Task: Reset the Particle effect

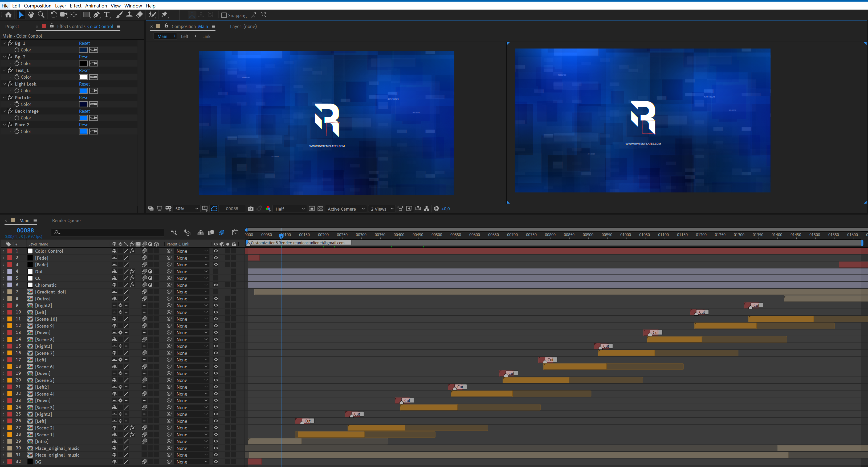Action: [84, 98]
